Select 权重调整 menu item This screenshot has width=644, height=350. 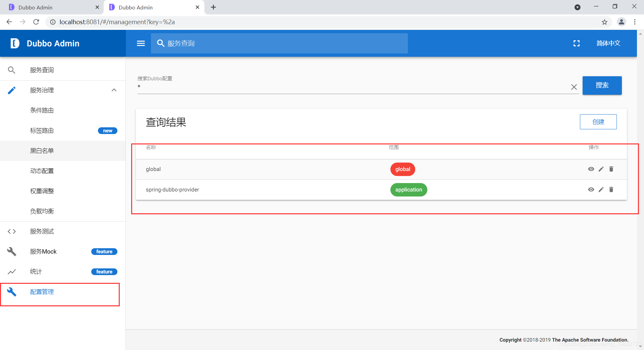pyautogui.click(x=63, y=191)
